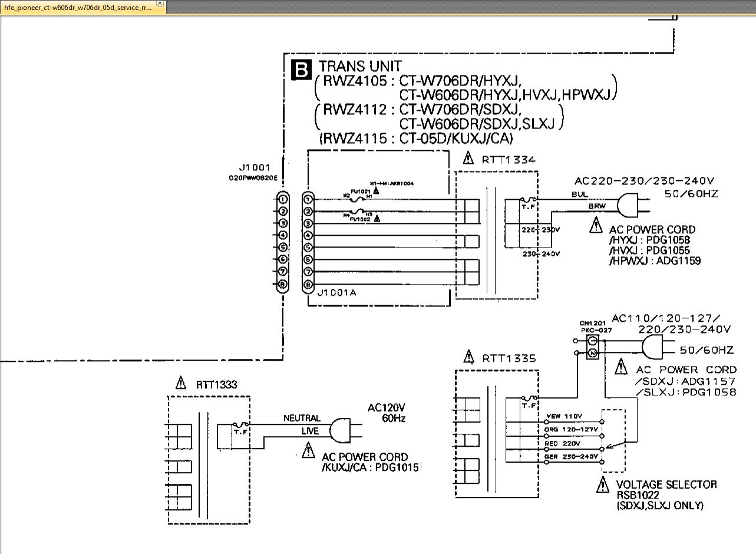Click the 'RTT1334' transformer label
The image size is (756, 554).
pyautogui.click(x=509, y=159)
